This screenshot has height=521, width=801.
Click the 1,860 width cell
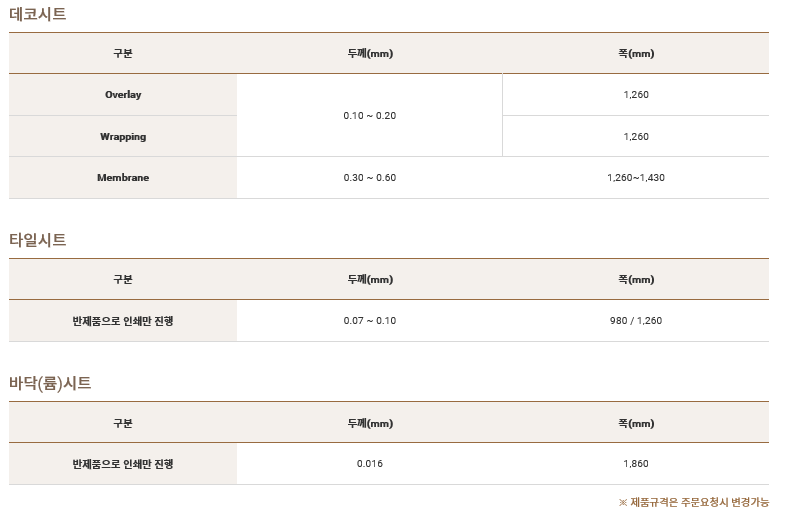pos(636,463)
